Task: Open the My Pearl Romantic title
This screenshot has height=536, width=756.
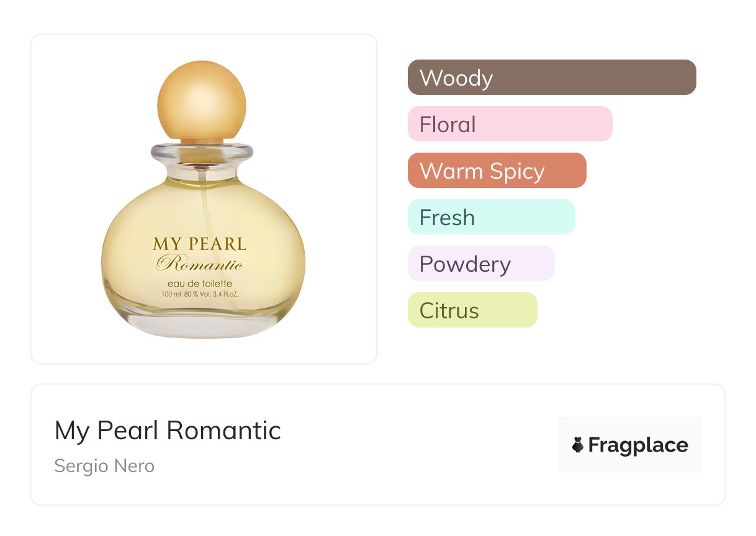Action: coord(168,431)
